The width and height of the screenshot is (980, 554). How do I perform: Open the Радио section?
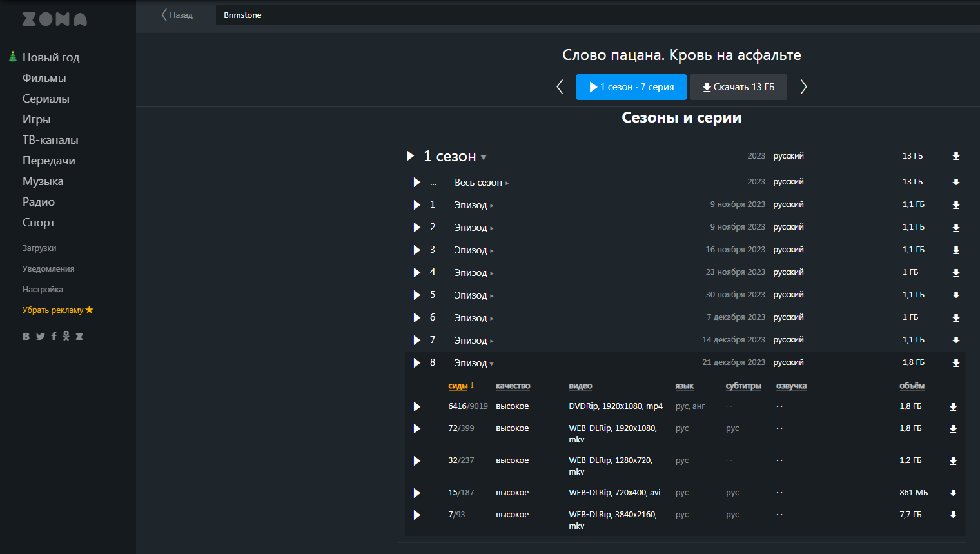coord(39,202)
